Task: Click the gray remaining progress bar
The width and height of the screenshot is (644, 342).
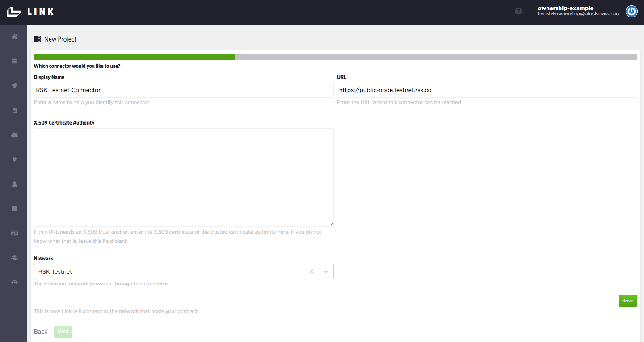Action: point(436,57)
